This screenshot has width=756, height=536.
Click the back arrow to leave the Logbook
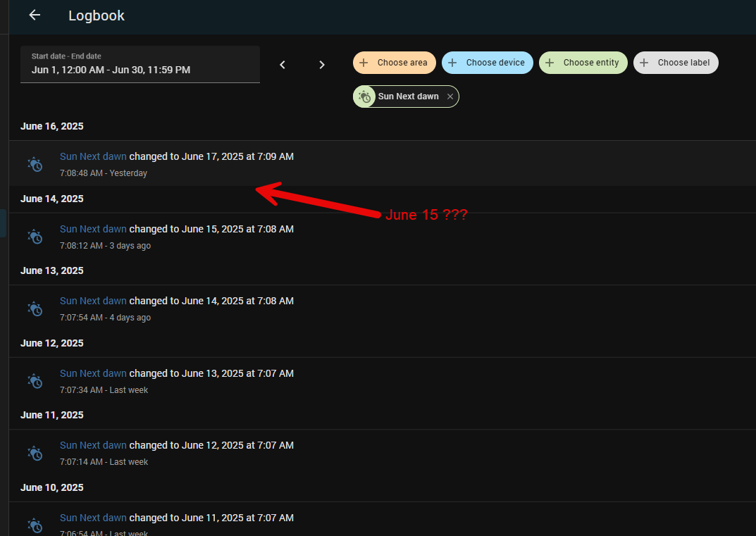coord(34,15)
